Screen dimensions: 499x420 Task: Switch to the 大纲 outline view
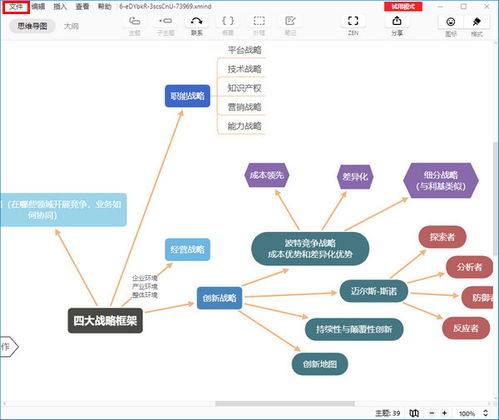coord(71,26)
